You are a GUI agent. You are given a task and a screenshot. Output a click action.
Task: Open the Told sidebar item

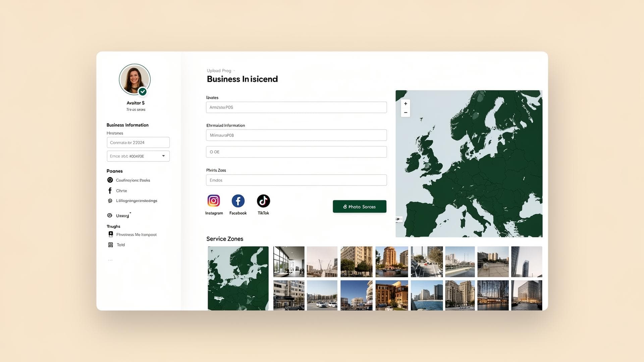click(x=120, y=245)
